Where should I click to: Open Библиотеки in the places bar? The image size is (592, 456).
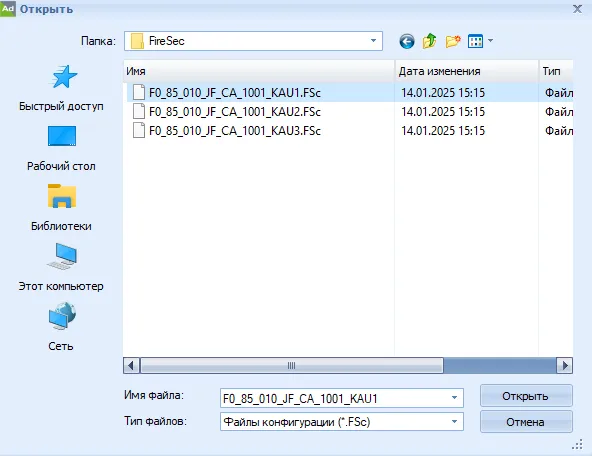point(61,207)
